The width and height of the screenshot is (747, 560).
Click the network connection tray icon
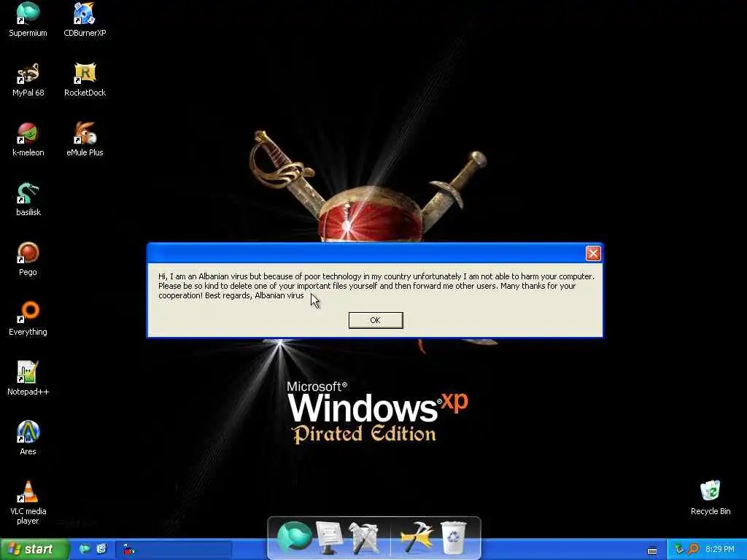coord(679,550)
